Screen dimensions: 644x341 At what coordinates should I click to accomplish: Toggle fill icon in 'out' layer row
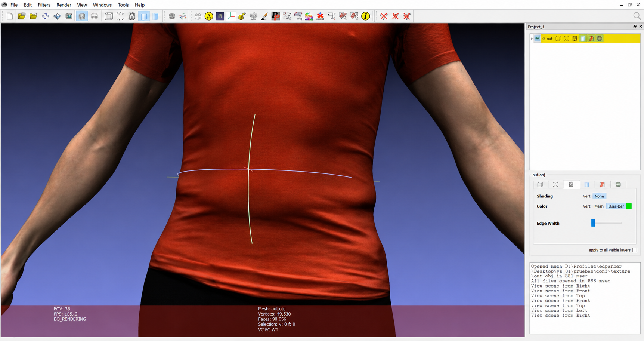pos(583,39)
